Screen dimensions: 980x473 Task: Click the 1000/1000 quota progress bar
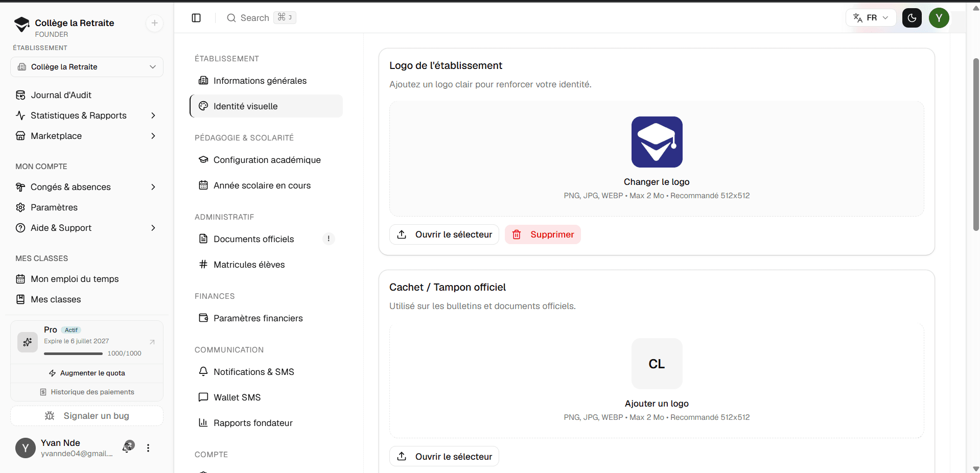pyautogui.click(x=73, y=353)
